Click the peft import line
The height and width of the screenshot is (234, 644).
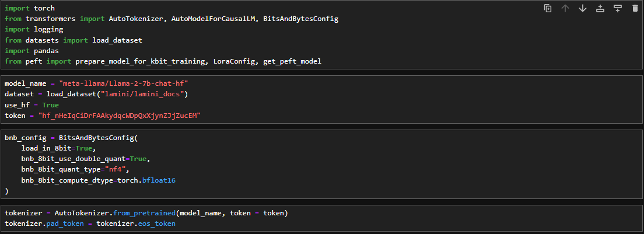point(163,61)
